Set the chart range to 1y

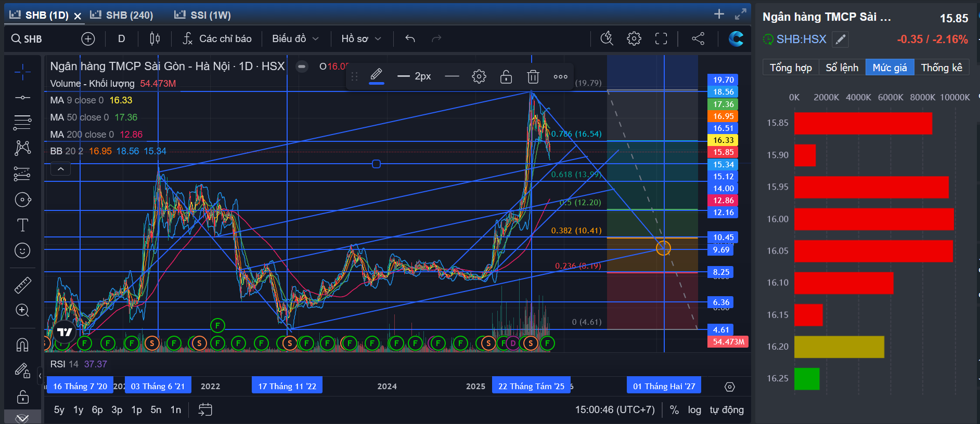[79, 409]
